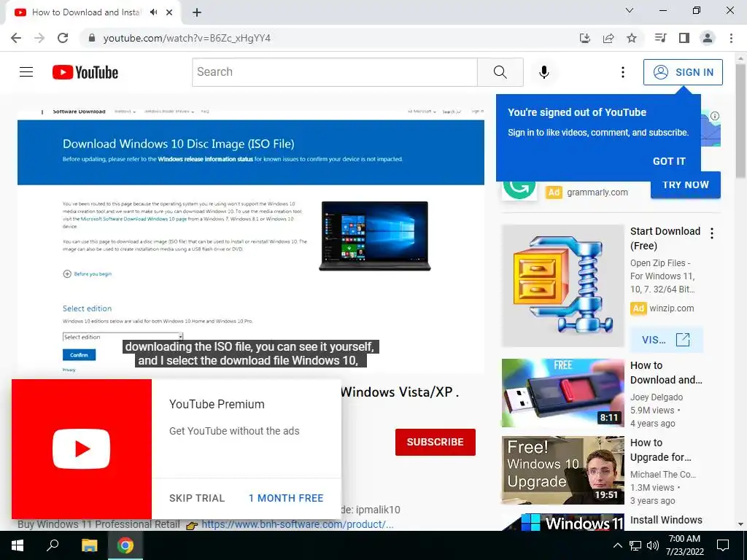The width and height of the screenshot is (747, 560).
Task: Click VIS... external link button
Action: [x=666, y=340]
